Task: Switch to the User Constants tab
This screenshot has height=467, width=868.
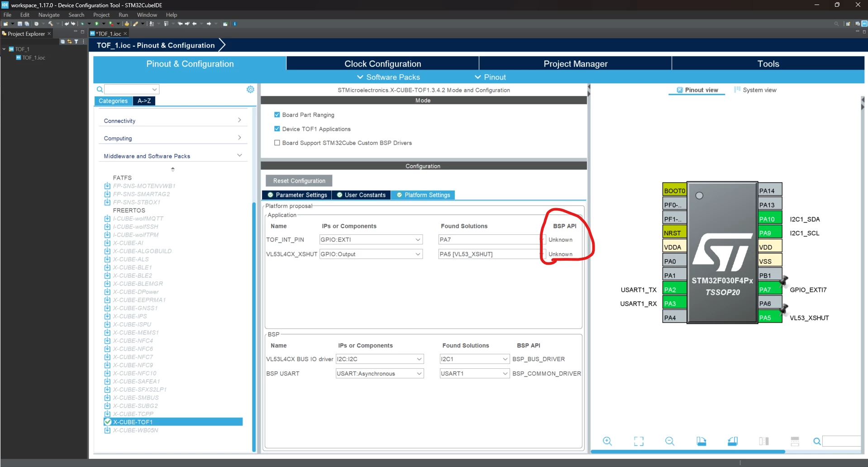Action: click(x=361, y=195)
